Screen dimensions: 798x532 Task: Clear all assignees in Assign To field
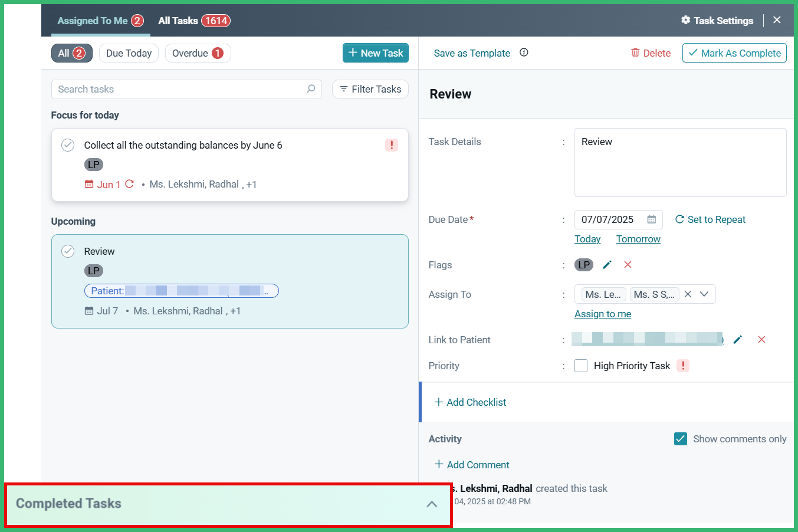[x=688, y=294]
